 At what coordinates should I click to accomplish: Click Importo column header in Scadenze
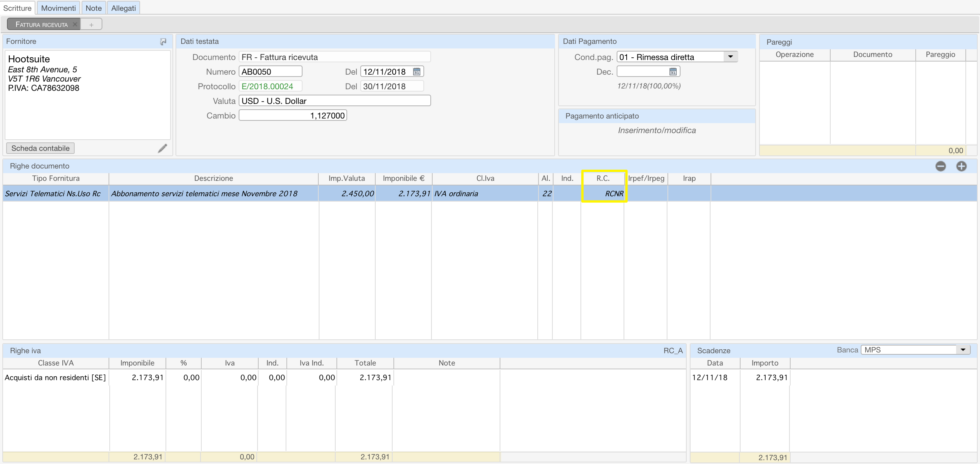coord(765,363)
